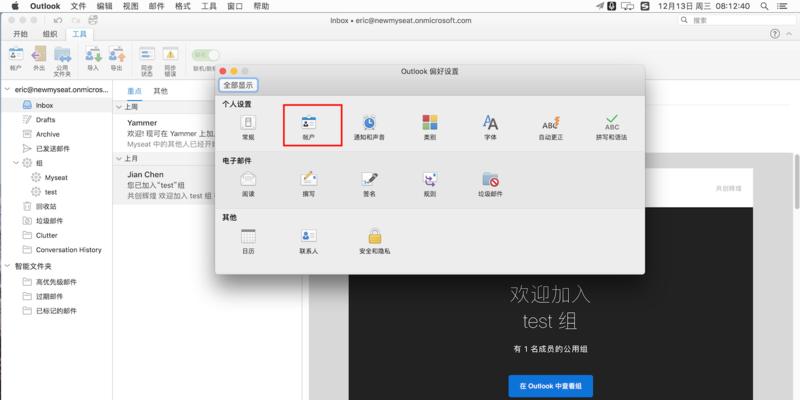The height and width of the screenshot is (400, 800).
Task: Open 规则 (Rules) preferences
Action: (x=430, y=184)
